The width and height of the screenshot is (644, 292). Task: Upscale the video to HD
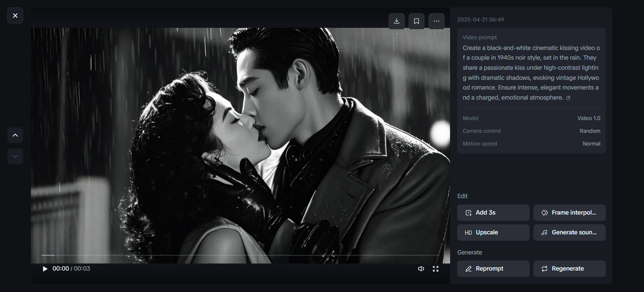[x=493, y=232]
